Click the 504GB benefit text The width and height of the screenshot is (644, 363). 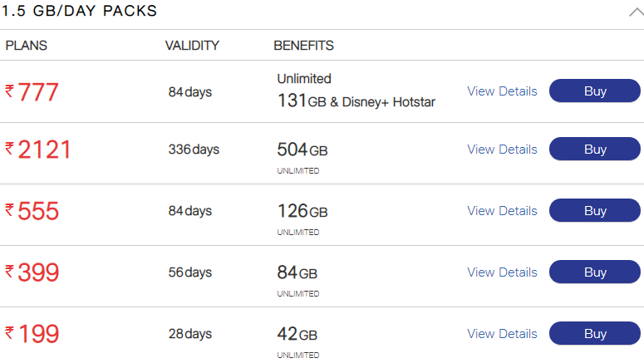tap(302, 150)
